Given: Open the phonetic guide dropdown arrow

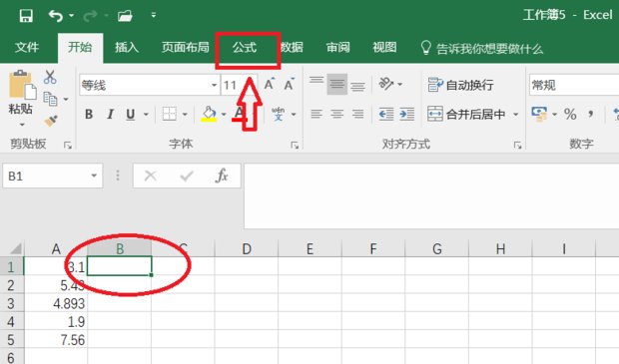Looking at the screenshot, I should click(x=294, y=115).
